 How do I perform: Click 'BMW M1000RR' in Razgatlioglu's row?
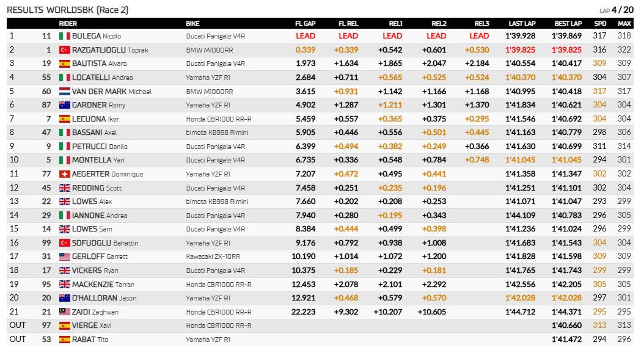pos(210,50)
